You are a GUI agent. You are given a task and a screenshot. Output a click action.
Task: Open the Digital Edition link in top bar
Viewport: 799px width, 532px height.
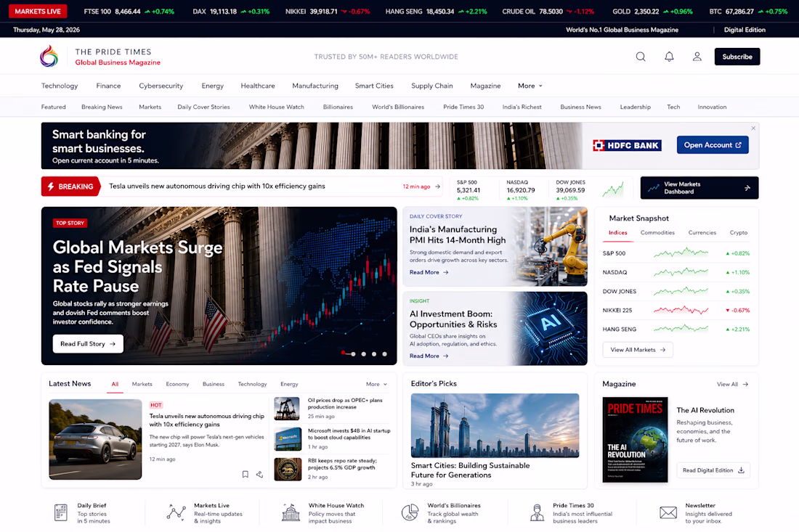pyautogui.click(x=745, y=30)
